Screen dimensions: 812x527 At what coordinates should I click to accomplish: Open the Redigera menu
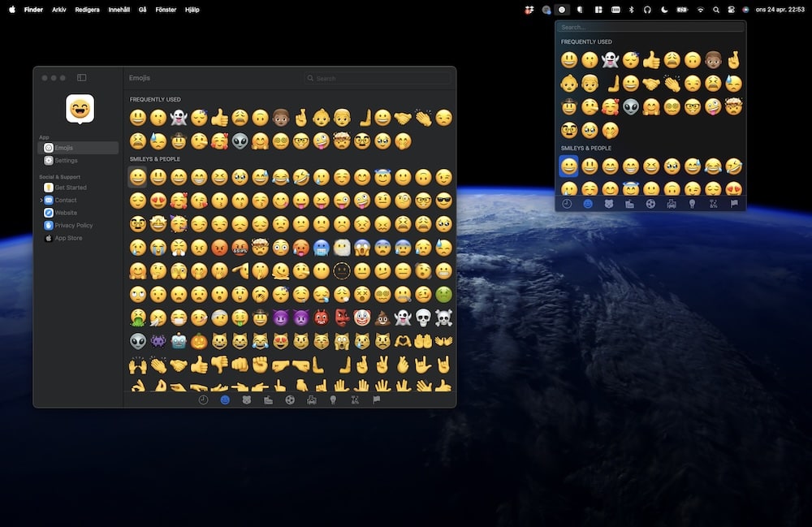pos(87,9)
